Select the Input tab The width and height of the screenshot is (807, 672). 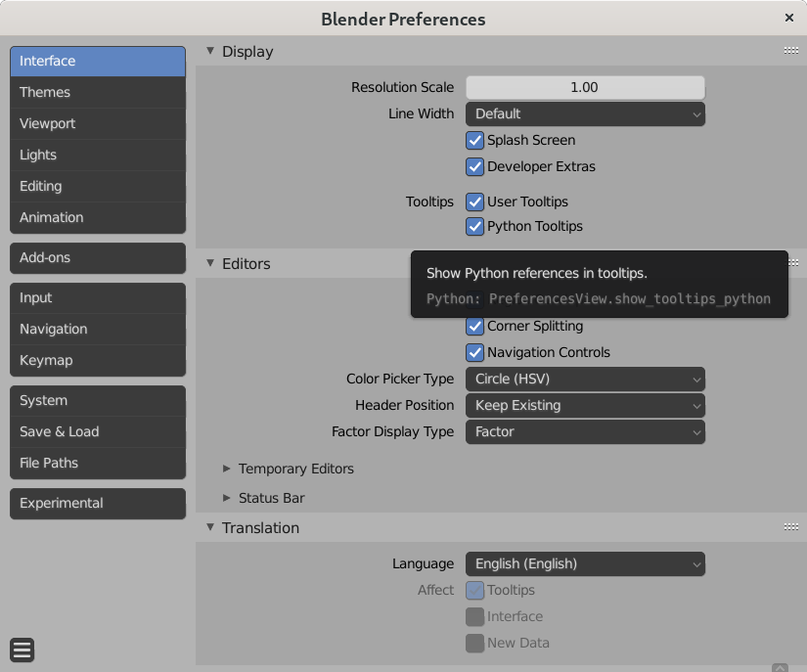click(x=98, y=298)
